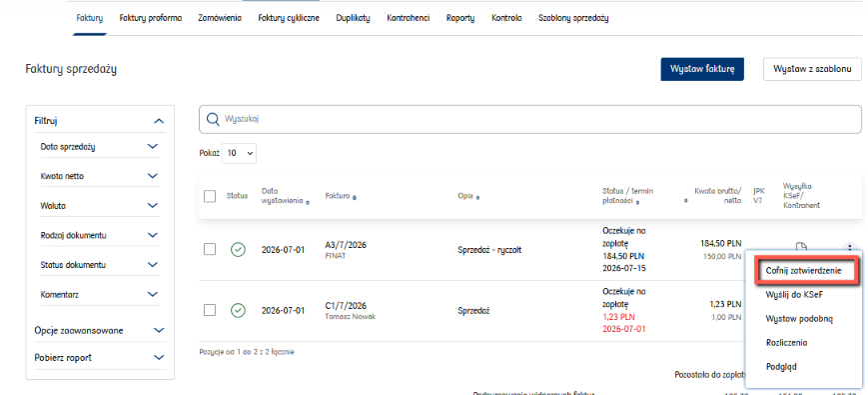Screen dimensions: 868x395
Task: Tick the select-all checkbox in table header
Action: pos(210,196)
